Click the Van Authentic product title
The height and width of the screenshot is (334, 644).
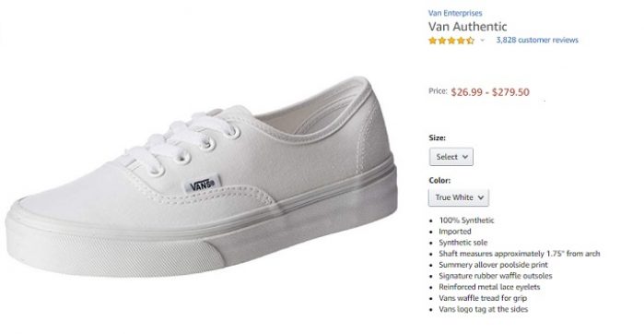[467, 27]
